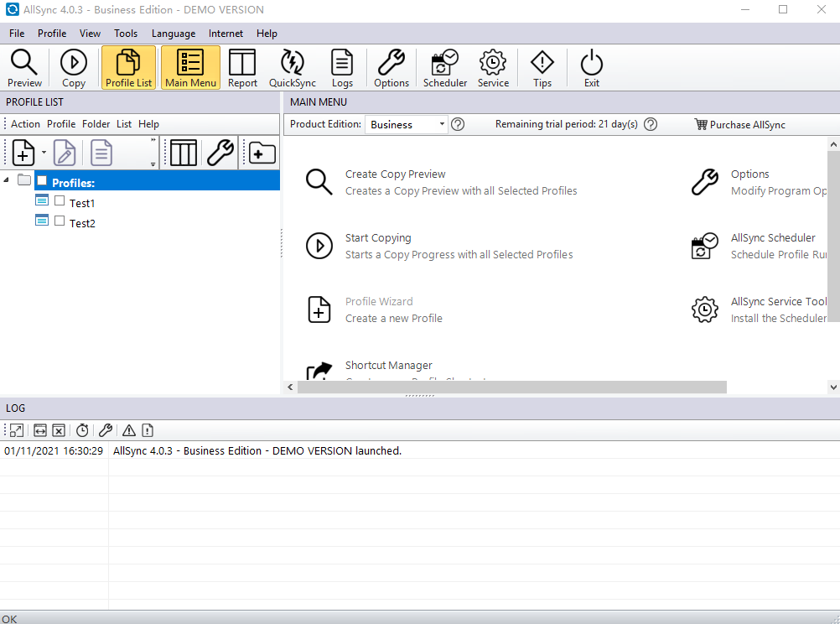Open the Internet menu
This screenshot has width=840, height=624.
click(x=226, y=34)
